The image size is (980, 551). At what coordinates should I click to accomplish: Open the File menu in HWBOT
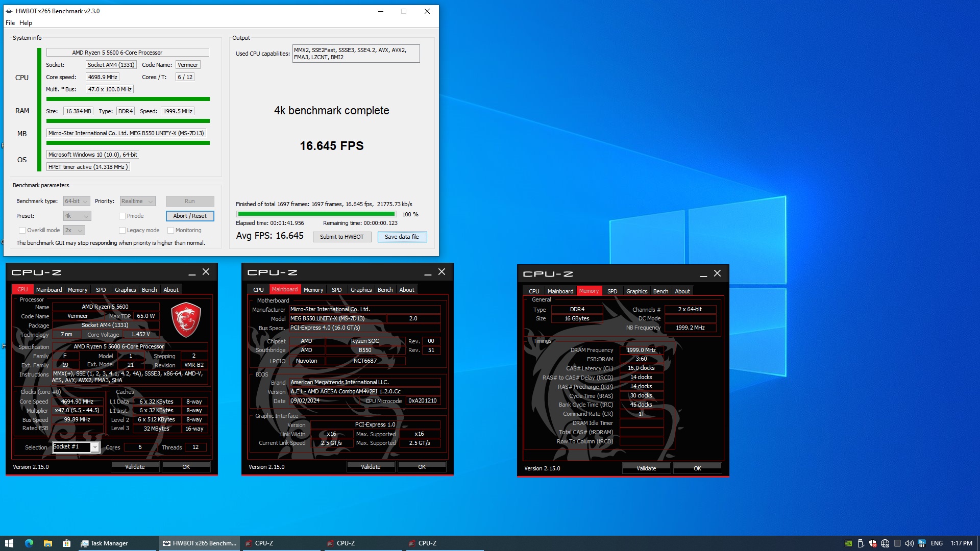tap(10, 23)
